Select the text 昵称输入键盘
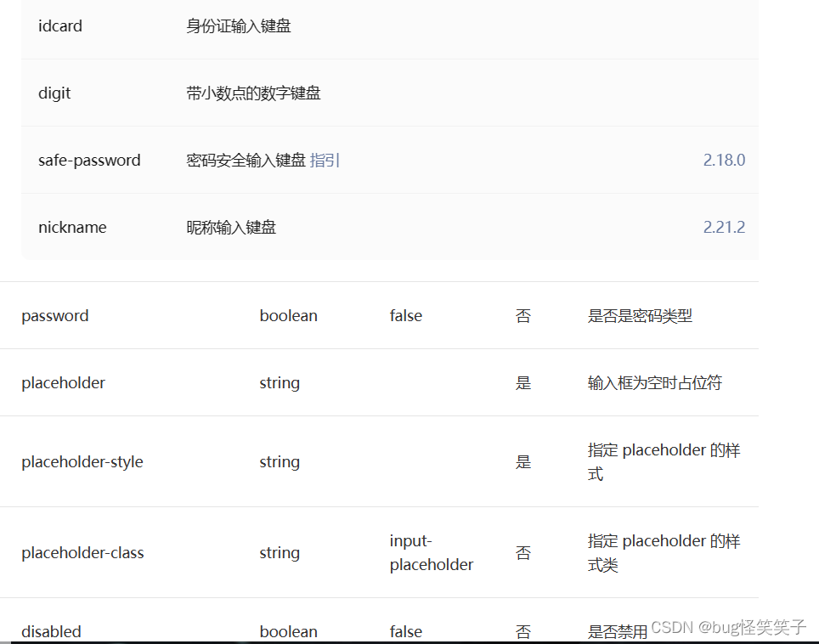Screen dimensions: 819x644 [x=231, y=227]
